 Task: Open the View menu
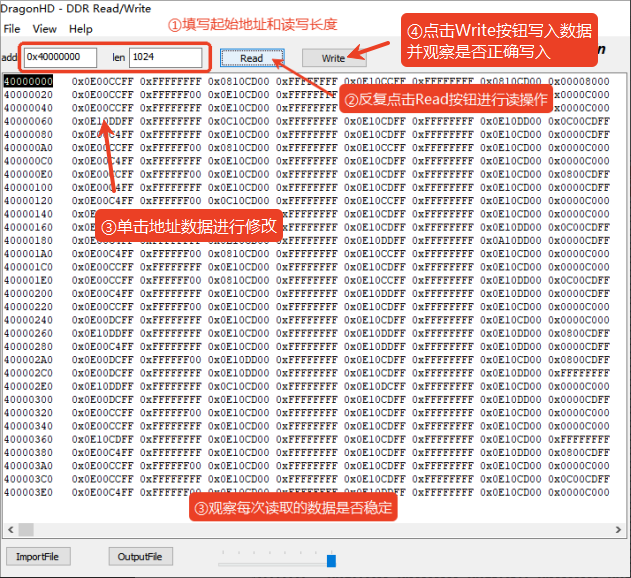coord(45,29)
